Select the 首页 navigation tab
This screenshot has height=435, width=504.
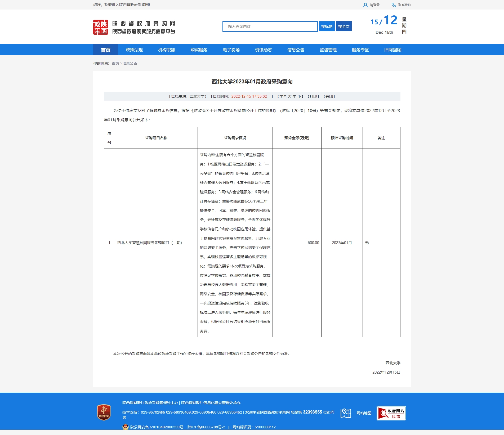pyautogui.click(x=105, y=50)
